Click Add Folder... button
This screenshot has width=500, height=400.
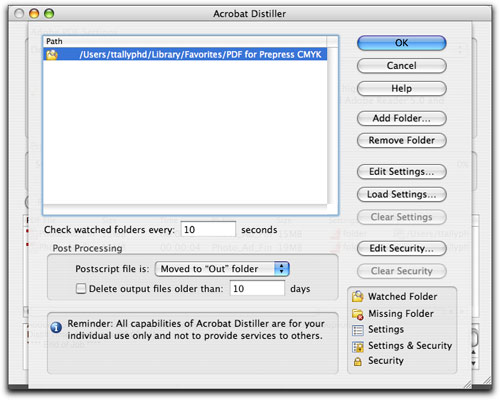[x=401, y=118]
